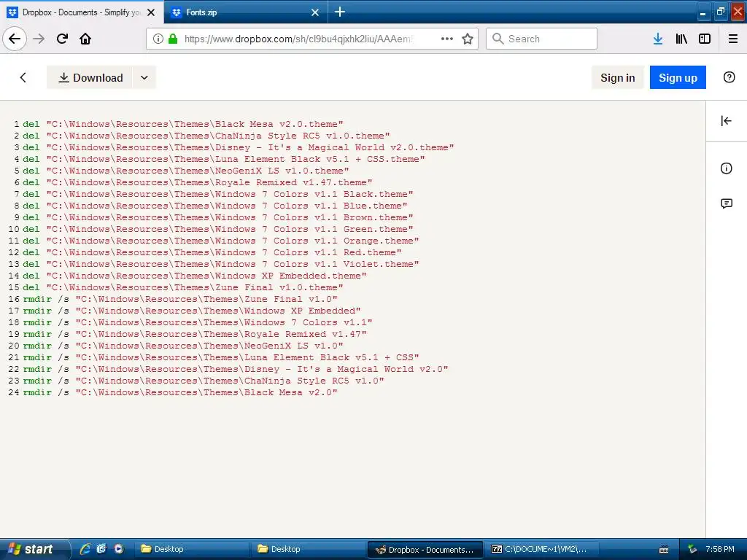The height and width of the screenshot is (560, 747).
Task: Collapse the Dropbox right sidebar
Action: coord(726,120)
